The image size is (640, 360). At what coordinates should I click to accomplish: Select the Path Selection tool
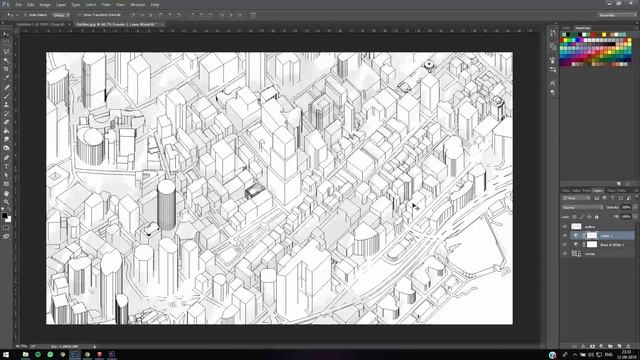click(6, 176)
